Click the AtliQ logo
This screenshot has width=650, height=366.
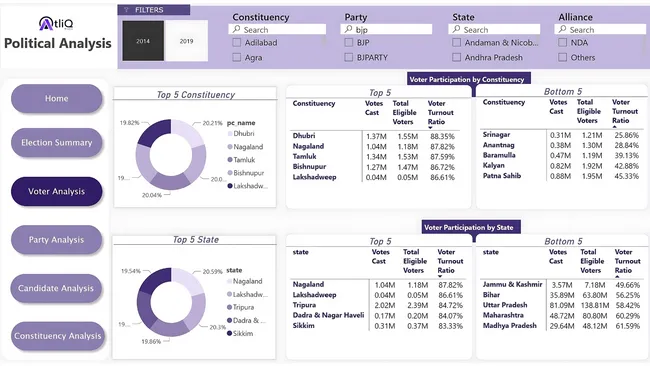(56, 23)
